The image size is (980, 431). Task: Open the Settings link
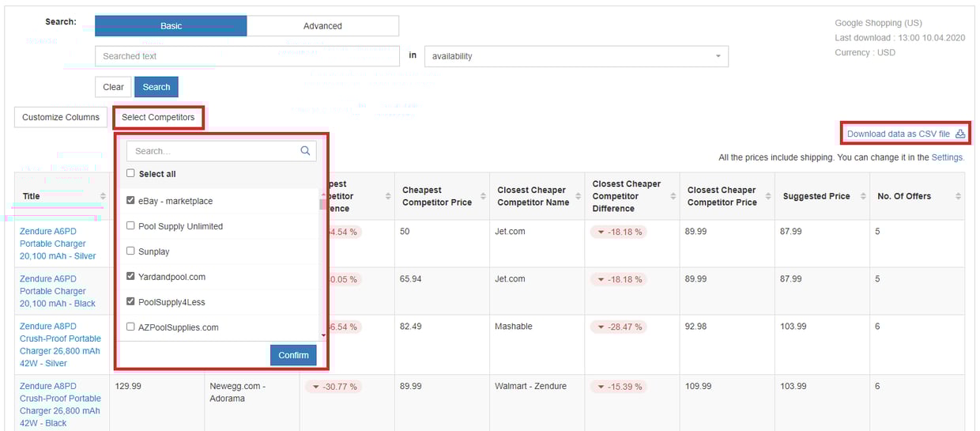(947, 157)
